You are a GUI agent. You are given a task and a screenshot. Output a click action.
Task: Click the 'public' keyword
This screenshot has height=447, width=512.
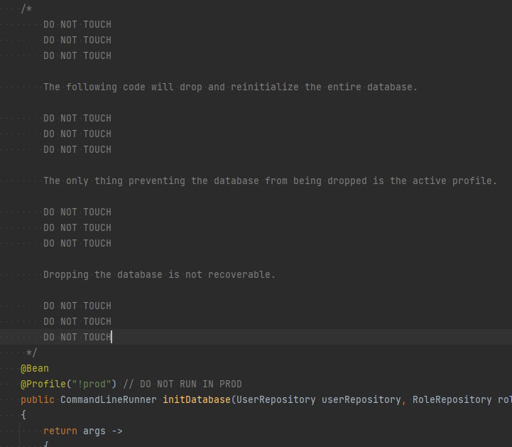click(x=37, y=399)
